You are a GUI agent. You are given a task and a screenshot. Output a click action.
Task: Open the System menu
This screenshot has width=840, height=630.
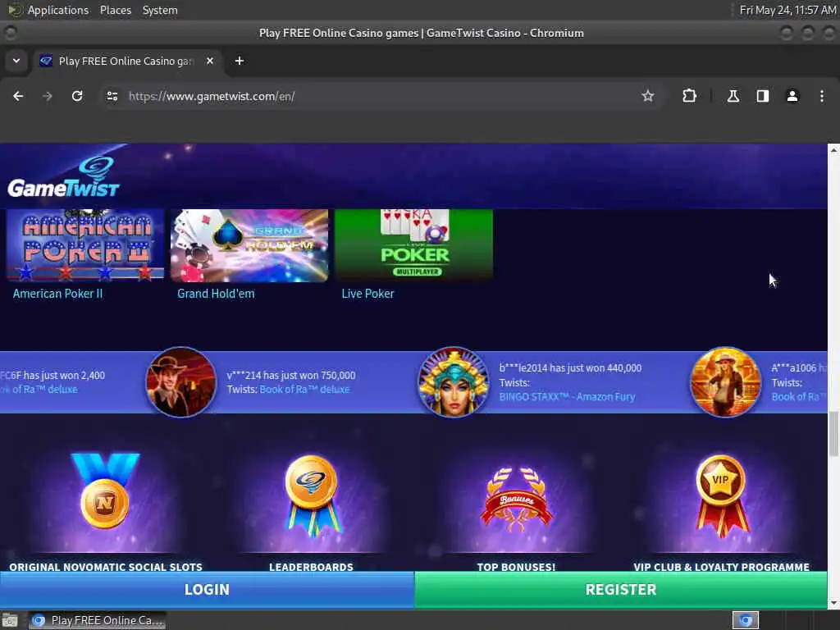[160, 10]
